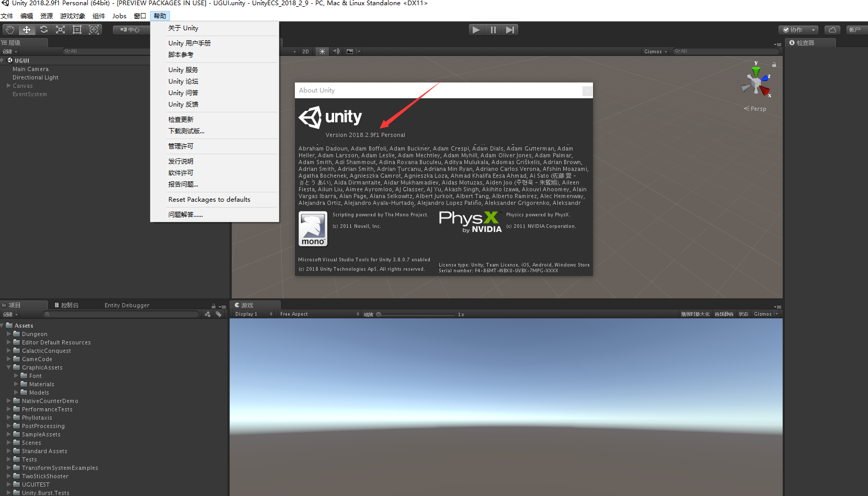The width and height of the screenshot is (868, 496).
Task: Toggle pivot center button 中心
Action: coord(130,30)
